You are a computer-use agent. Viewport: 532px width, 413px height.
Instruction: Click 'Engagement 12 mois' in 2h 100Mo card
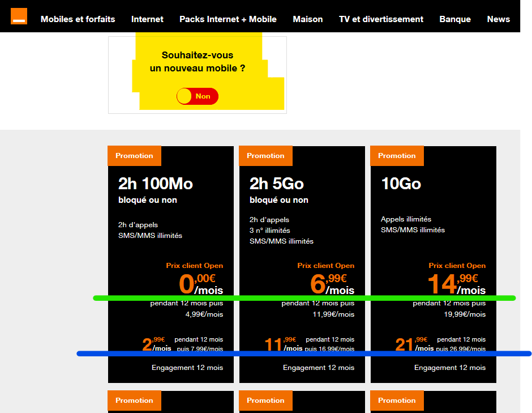coord(187,368)
